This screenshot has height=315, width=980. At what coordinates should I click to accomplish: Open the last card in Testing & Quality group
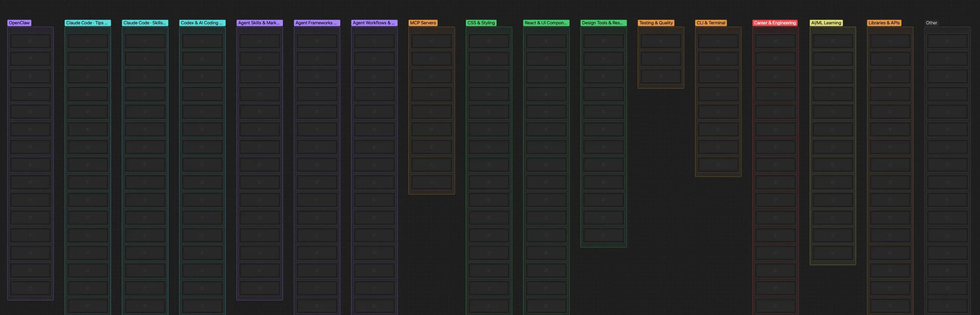point(661,76)
